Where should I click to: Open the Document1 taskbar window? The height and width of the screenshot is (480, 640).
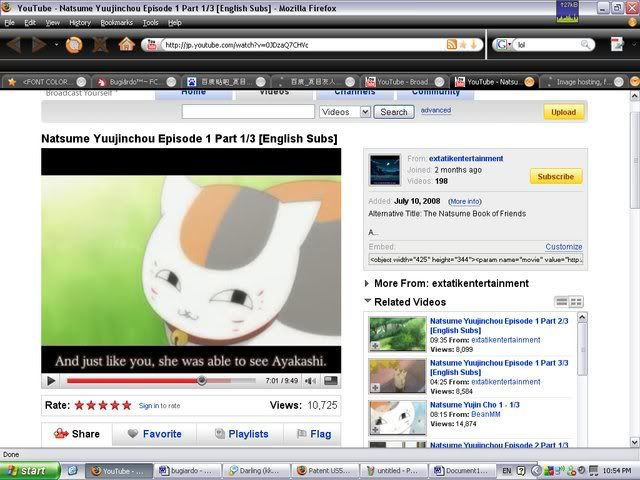462,471
